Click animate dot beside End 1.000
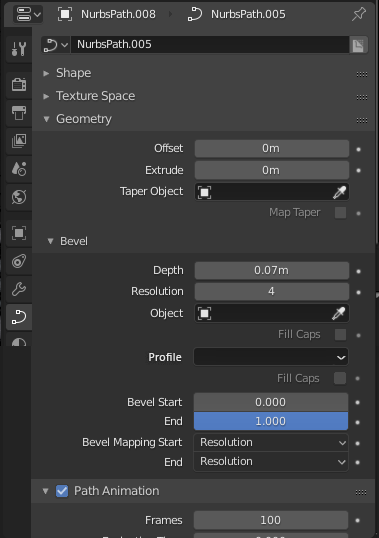 [357, 422]
